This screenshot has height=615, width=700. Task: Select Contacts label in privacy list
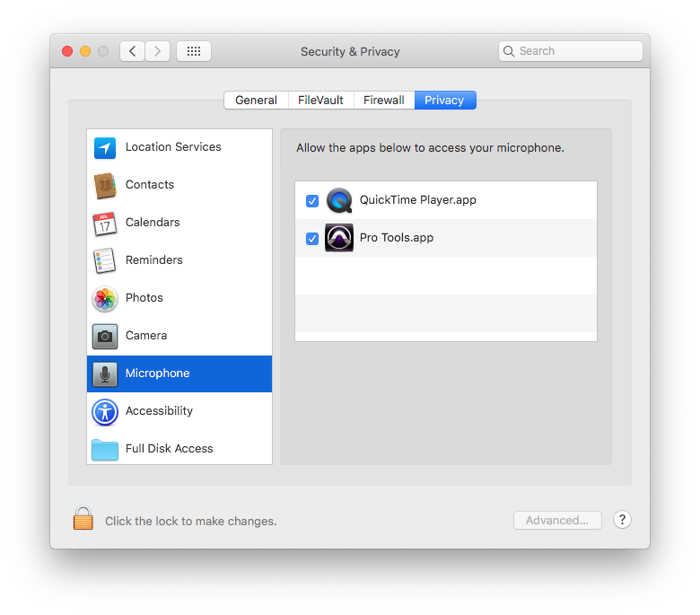150,184
